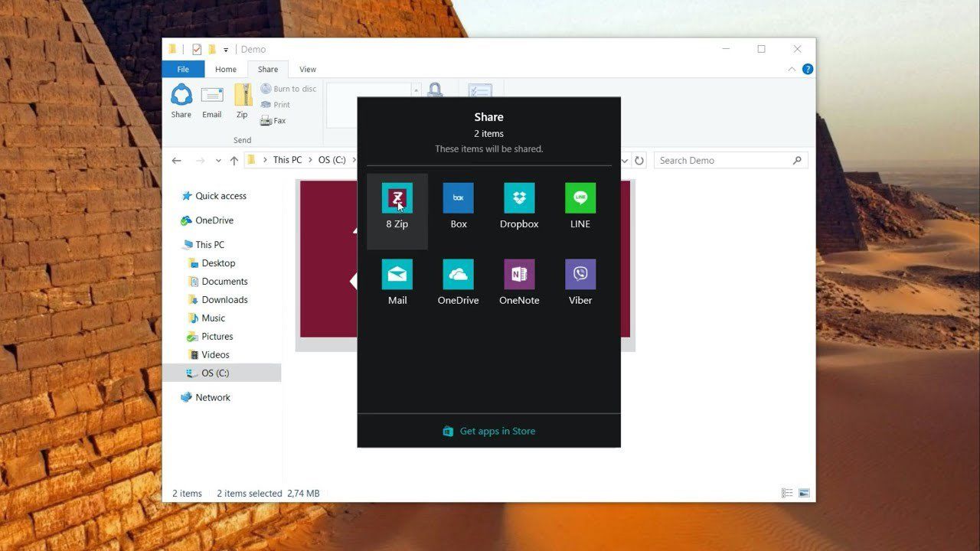Go up one folder level
980x551 pixels.
click(234, 161)
